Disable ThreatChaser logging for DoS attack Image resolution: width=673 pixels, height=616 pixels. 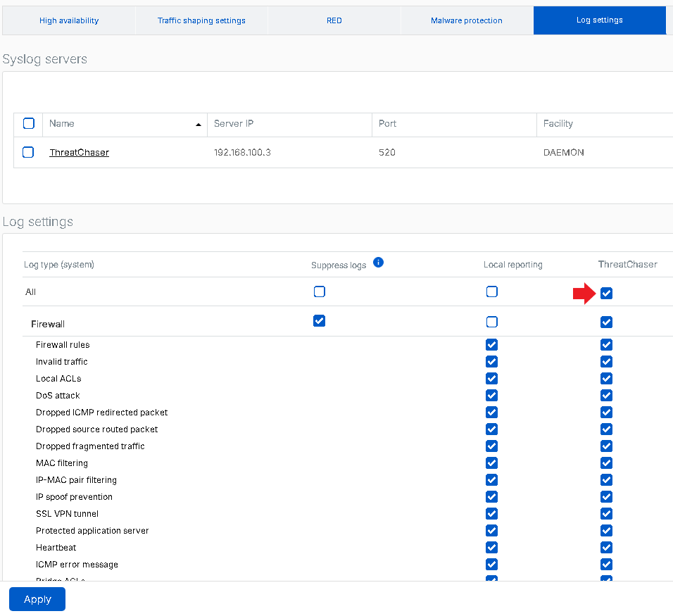(x=606, y=396)
